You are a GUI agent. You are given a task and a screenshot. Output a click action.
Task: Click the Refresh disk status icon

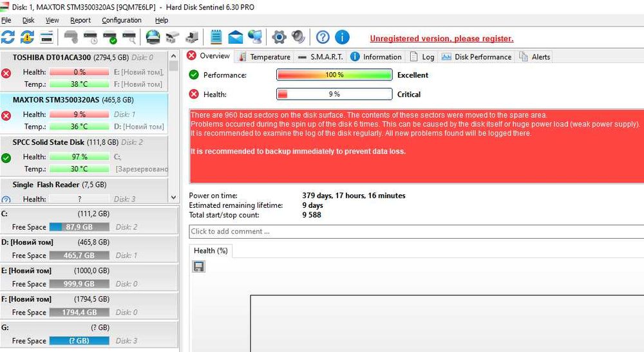point(8,37)
